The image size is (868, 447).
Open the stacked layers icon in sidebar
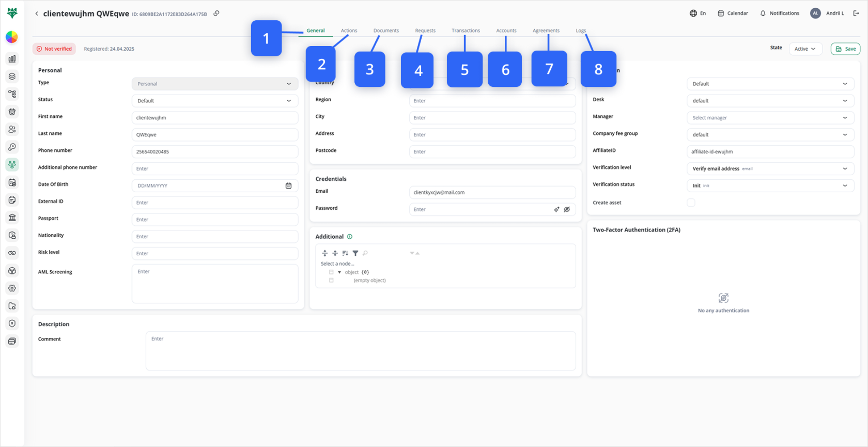(12, 76)
